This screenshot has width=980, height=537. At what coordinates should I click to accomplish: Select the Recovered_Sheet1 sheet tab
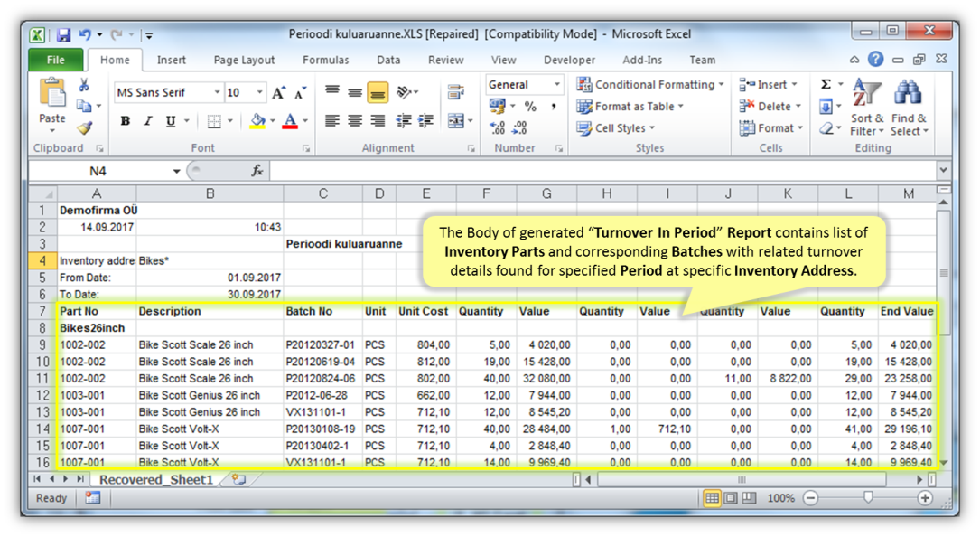[156, 479]
